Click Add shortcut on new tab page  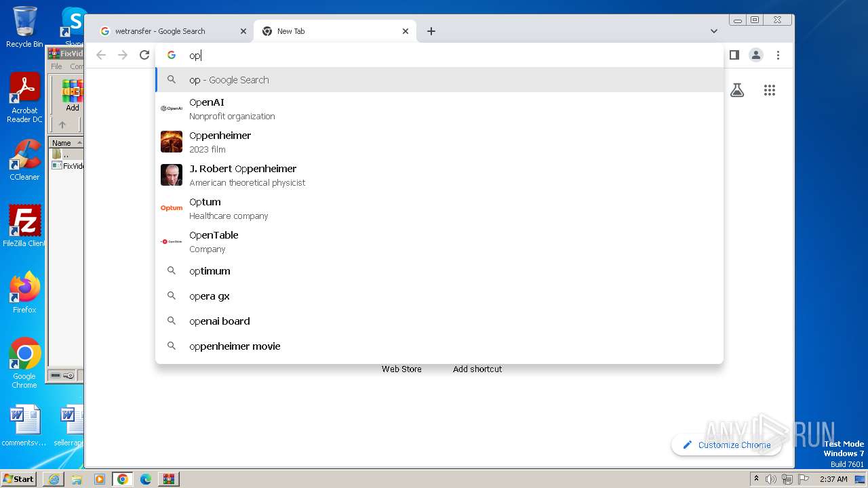click(477, 369)
